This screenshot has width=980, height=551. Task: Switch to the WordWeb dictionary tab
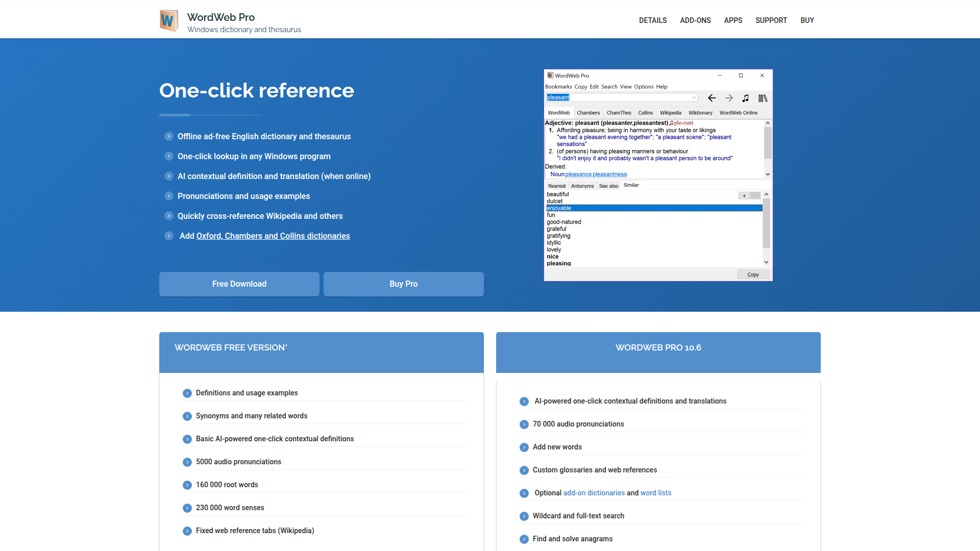559,113
